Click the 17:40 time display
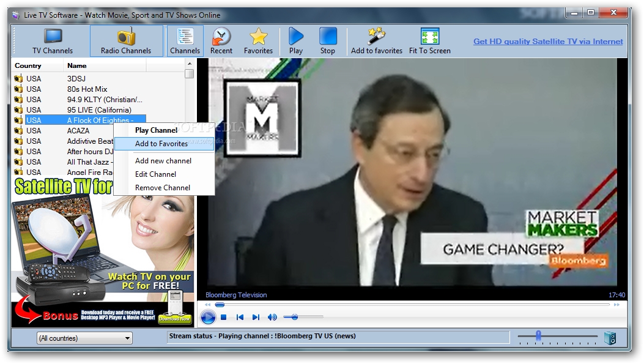Viewport: 644px width, 364px height. (x=617, y=295)
